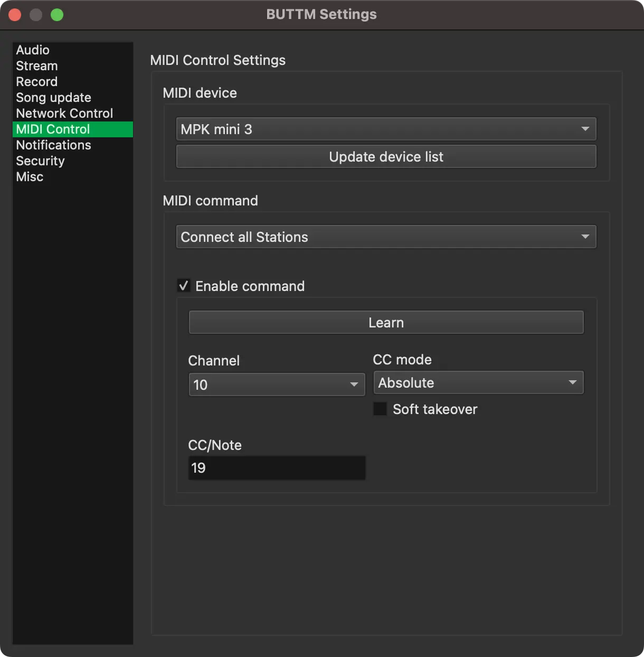Select the MIDI Control sidebar entry
644x657 pixels.
click(x=52, y=129)
